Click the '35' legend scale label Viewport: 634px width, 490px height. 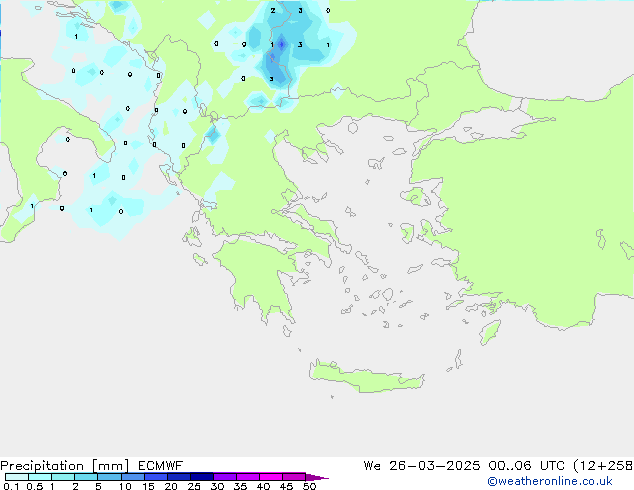click(240, 486)
